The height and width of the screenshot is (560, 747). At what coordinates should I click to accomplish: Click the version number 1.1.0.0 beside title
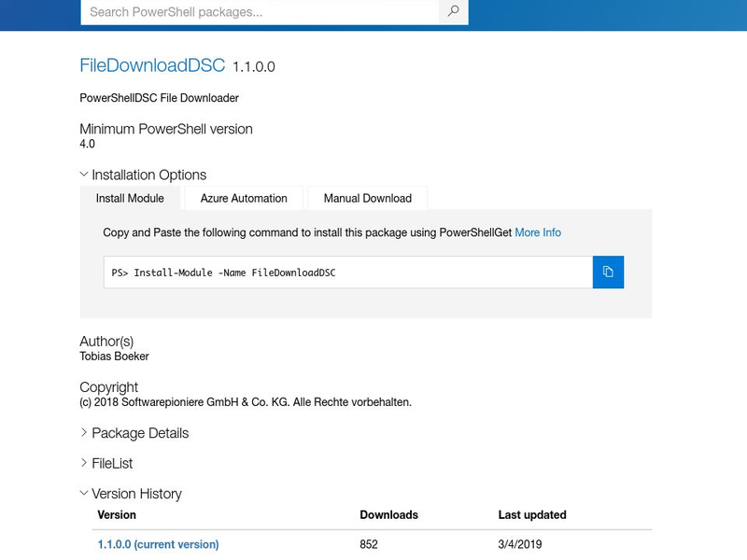253,66
